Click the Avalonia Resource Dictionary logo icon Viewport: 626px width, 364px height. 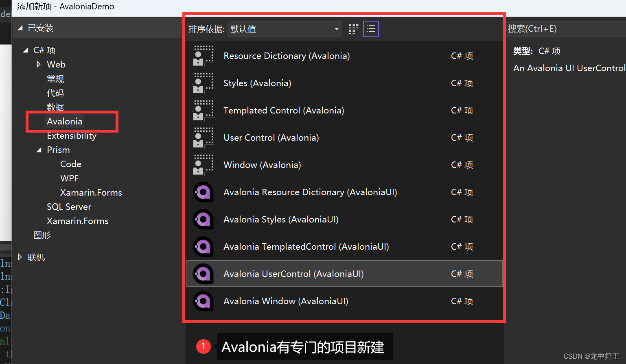pos(203,192)
